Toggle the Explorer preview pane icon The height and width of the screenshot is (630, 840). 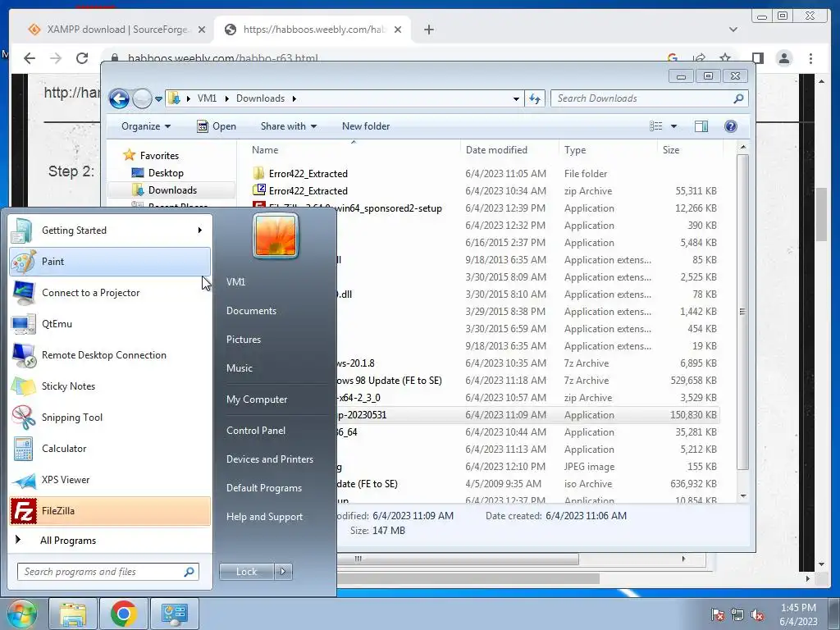pos(701,126)
